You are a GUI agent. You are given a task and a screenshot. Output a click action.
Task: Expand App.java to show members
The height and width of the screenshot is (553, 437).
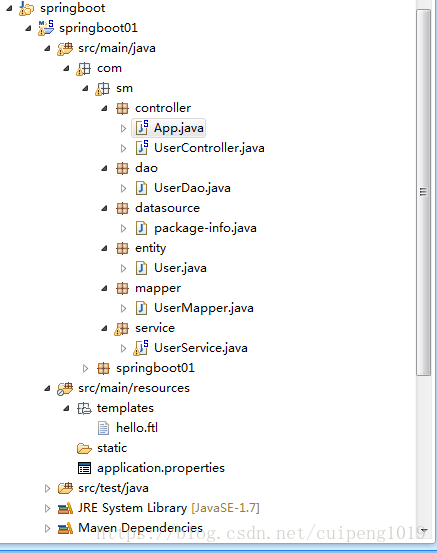[x=123, y=128]
